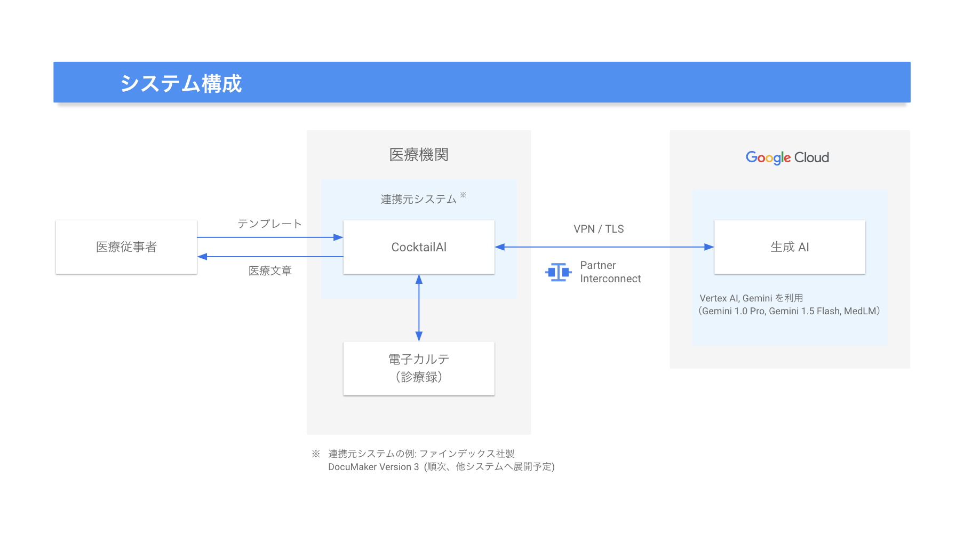Click the 連携元システム label
Image resolution: width=980 pixels, height=548 pixels.
[x=418, y=200]
